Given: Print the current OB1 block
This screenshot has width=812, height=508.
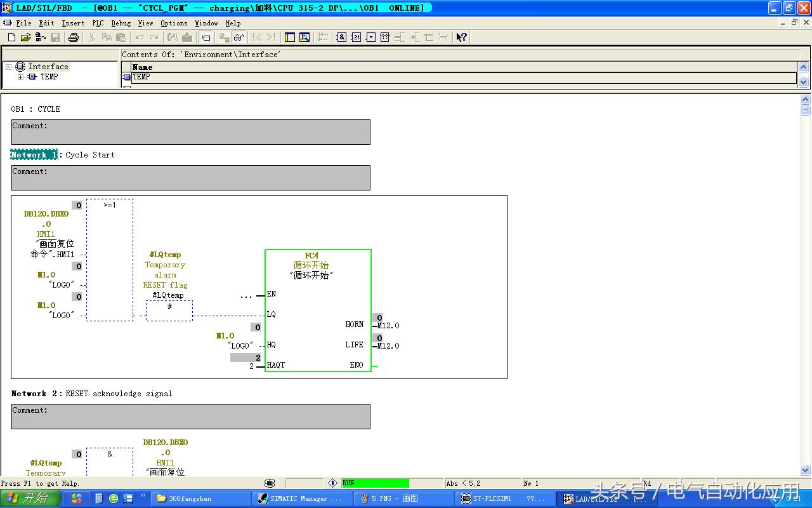Looking at the screenshot, I should pyautogui.click(x=73, y=37).
